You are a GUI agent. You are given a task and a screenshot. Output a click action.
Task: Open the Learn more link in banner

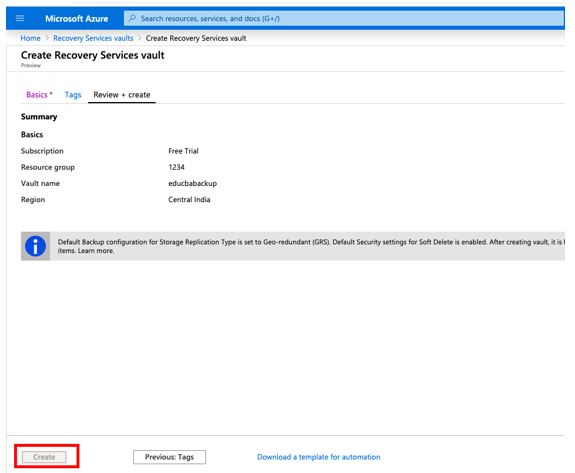[96, 251]
